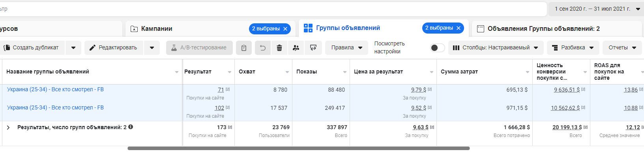This screenshot has width=644, height=158.
Task: Click the breakdown Разбивка list icon
Action: [x=555, y=48]
